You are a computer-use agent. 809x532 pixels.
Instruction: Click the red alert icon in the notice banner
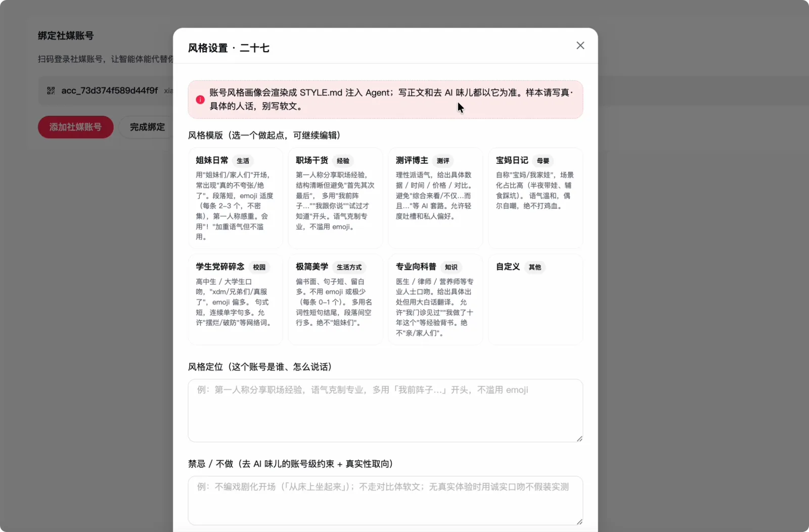click(x=200, y=100)
